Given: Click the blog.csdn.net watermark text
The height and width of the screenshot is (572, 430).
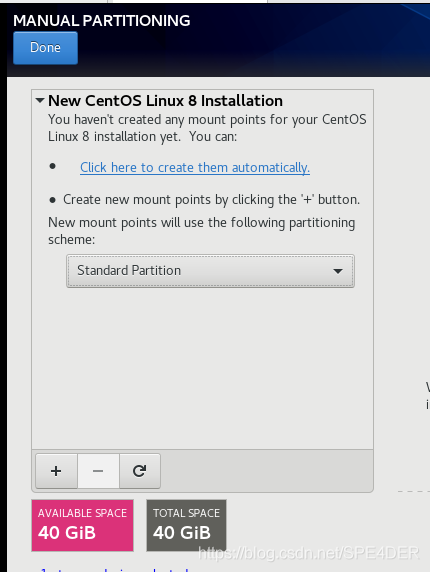Looking at the screenshot, I should [x=309, y=553].
